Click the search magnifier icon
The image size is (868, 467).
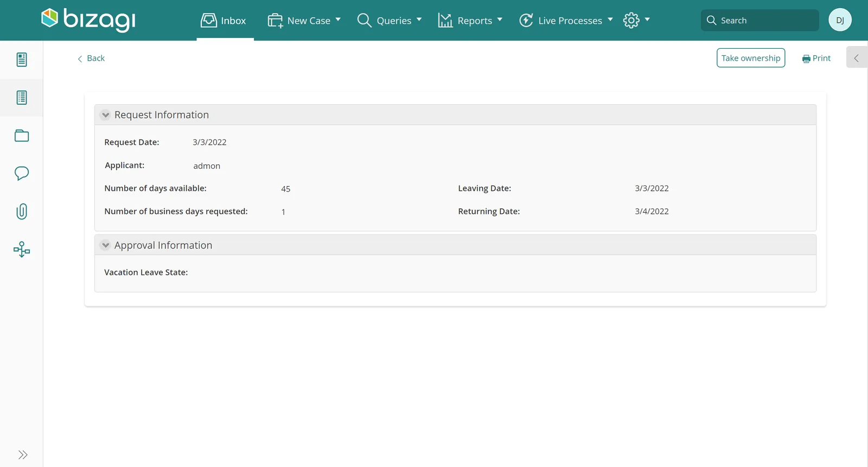point(711,20)
